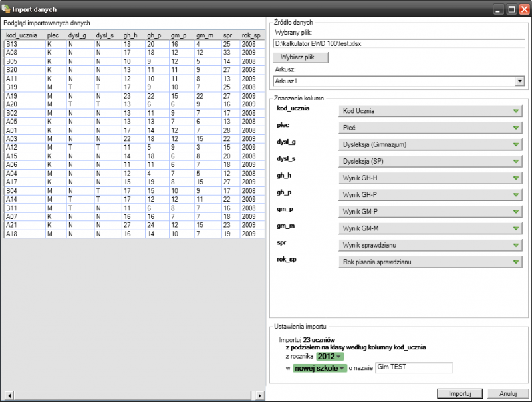Change the Wynik sprawdzianu mapping
Screen dimensions: 532x402
430,245
